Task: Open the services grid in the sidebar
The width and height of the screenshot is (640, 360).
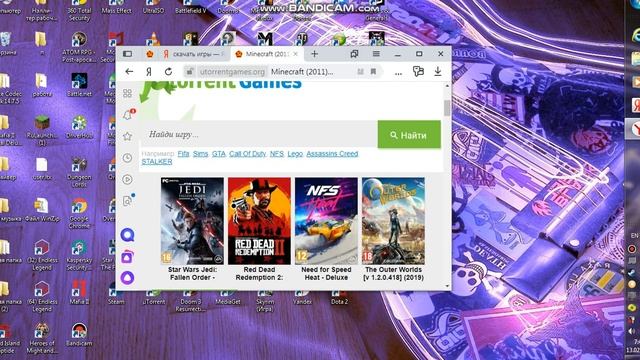Action: coord(127,93)
